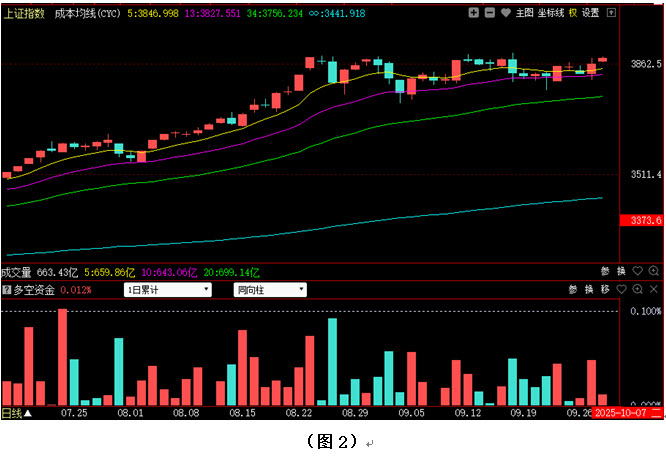Toggle the yellow 权 adjustment option
Screen dimensions: 666x463
573,13
